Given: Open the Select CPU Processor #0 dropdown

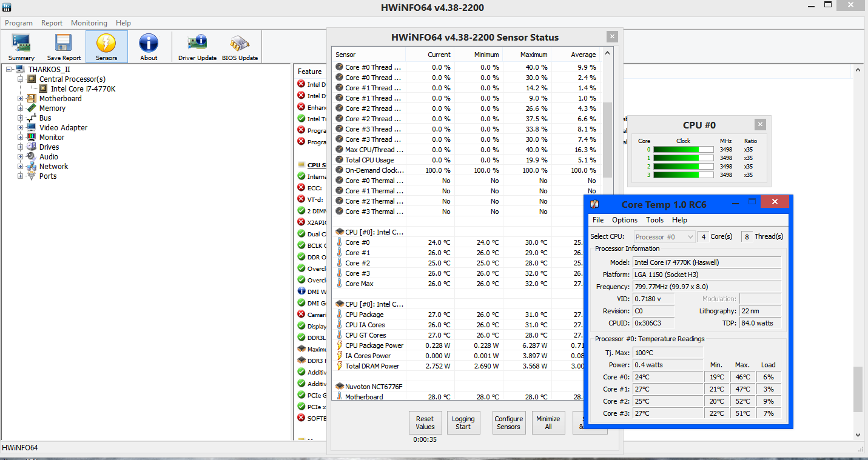Looking at the screenshot, I should point(664,237).
